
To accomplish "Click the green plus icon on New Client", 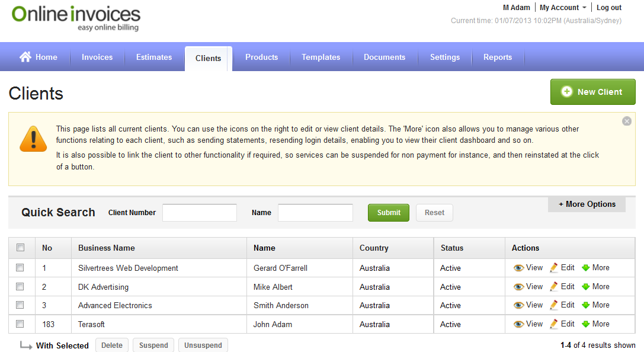I will coord(567,92).
